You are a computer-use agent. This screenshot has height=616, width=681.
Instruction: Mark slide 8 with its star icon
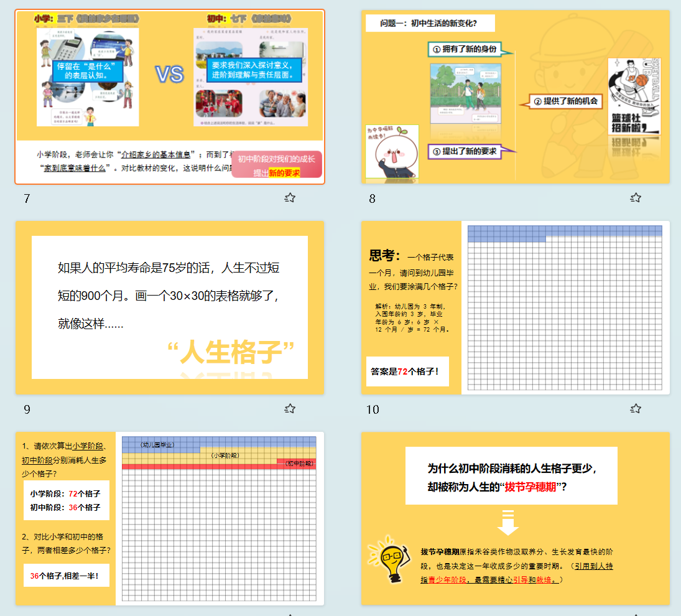click(636, 198)
